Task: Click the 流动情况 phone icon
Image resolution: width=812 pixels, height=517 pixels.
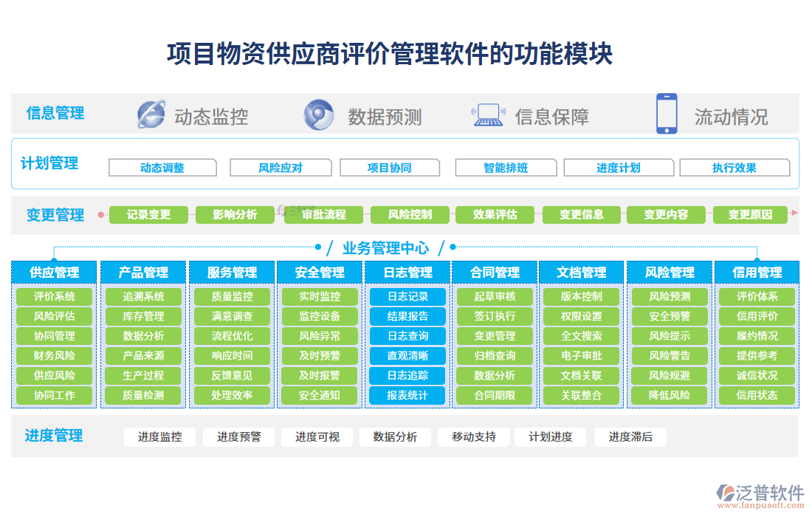Action: point(667,114)
